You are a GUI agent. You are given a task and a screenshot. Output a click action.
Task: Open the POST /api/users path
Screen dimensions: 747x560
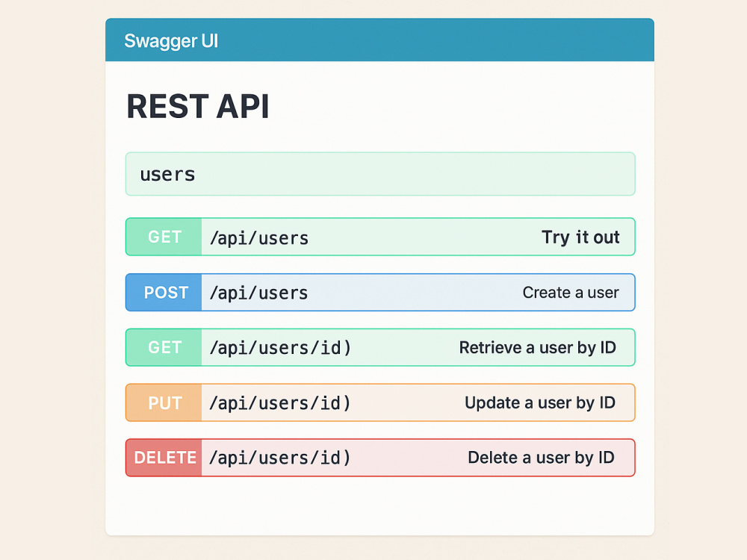point(258,293)
